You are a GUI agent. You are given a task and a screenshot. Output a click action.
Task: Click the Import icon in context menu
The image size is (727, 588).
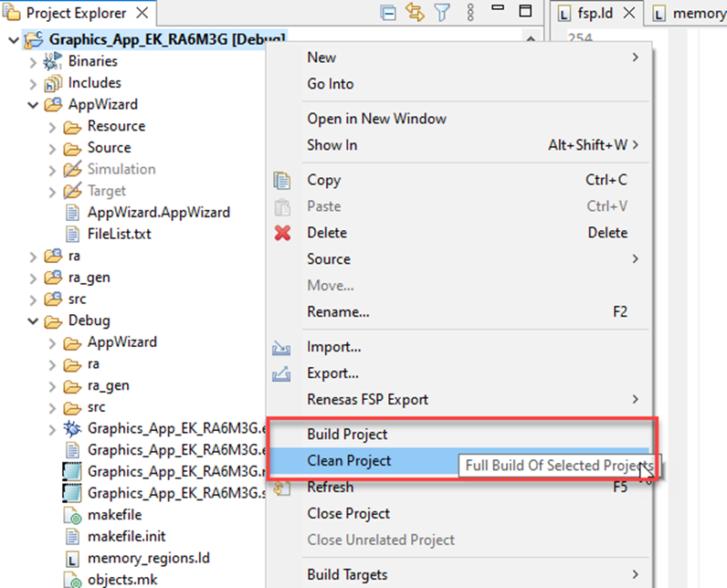(283, 347)
